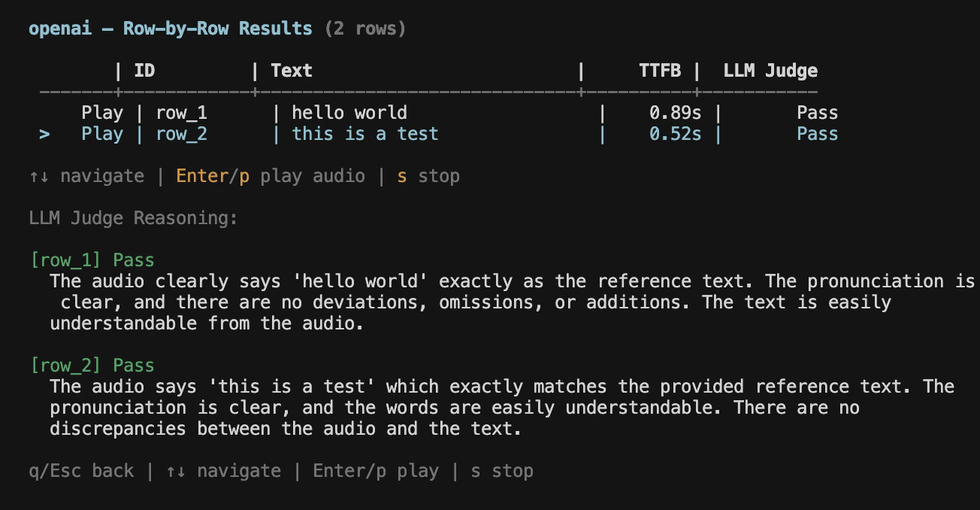Select the Pass status of row_2

[817, 133]
